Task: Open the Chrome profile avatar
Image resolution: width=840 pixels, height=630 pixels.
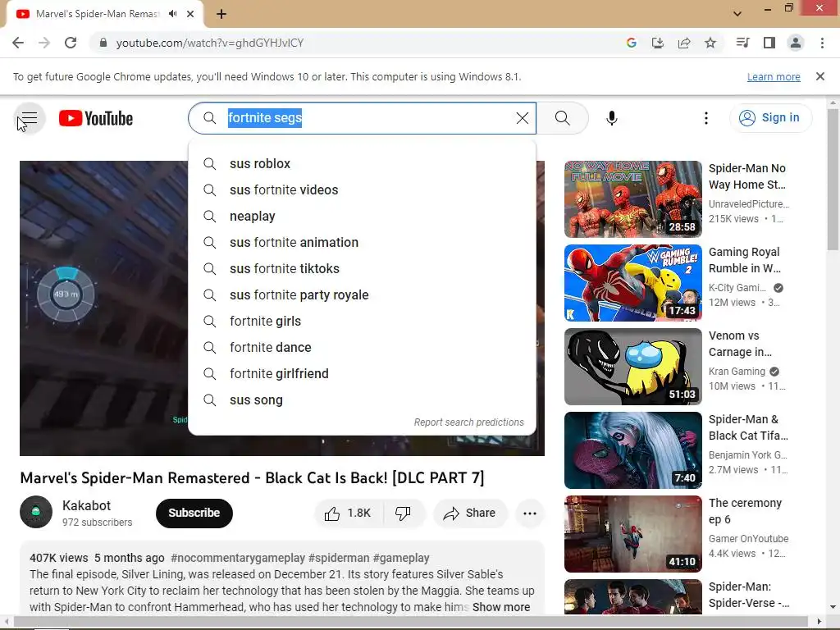Action: 796,43
